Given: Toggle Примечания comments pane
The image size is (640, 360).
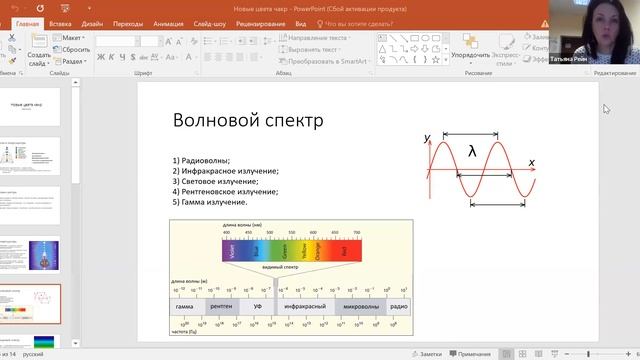Looking at the screenshot, I should (x=470, y=354).
